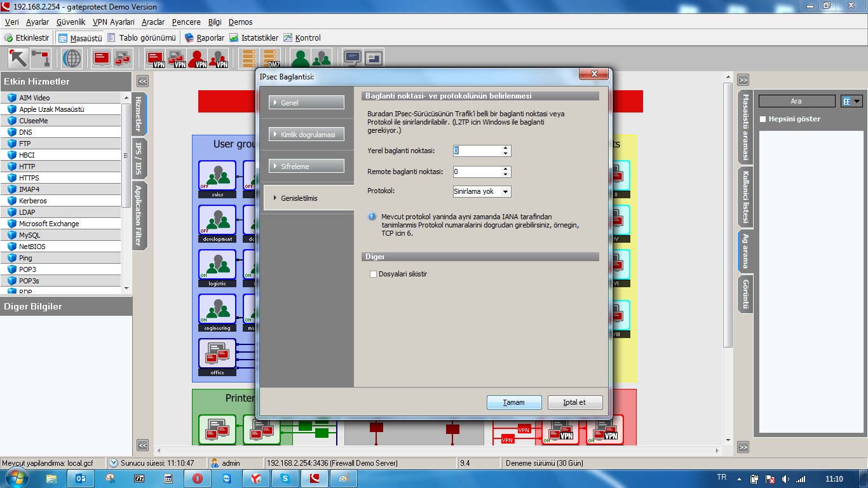This screenshot has height=488, width=868.
Task: Switch to the IPS / IDS tab
Action: click(x=138, y=159)
